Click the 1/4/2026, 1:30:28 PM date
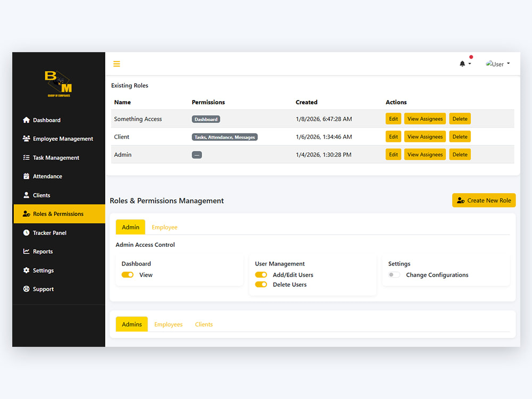The image size is (532, 399). [323, 154]
